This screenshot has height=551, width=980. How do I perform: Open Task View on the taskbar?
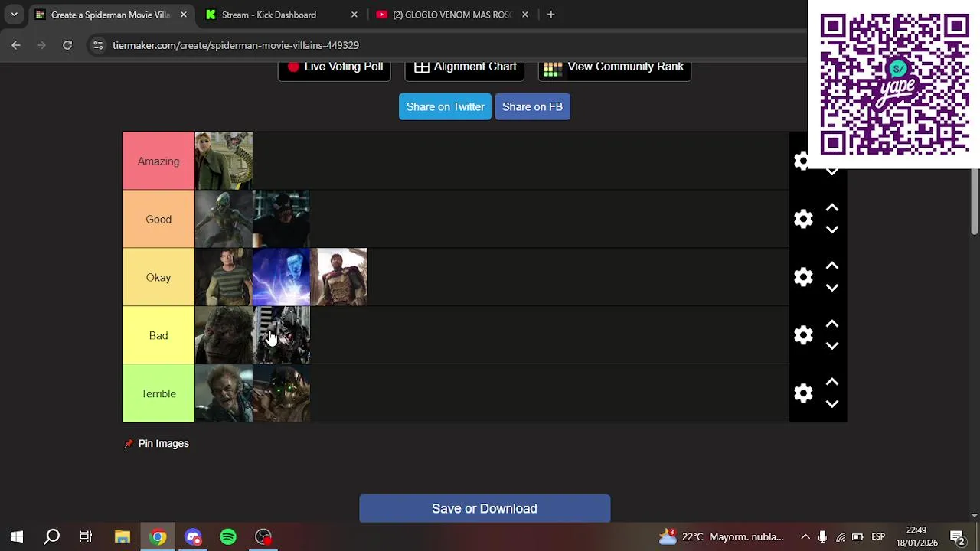(86, 536)
